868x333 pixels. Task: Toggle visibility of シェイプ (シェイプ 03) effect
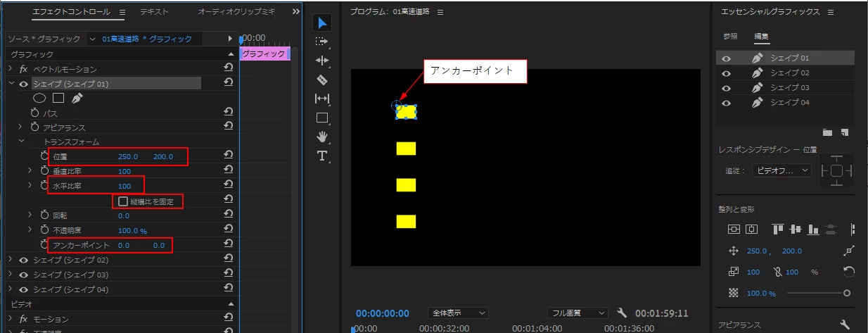click(x=24, y=275)
